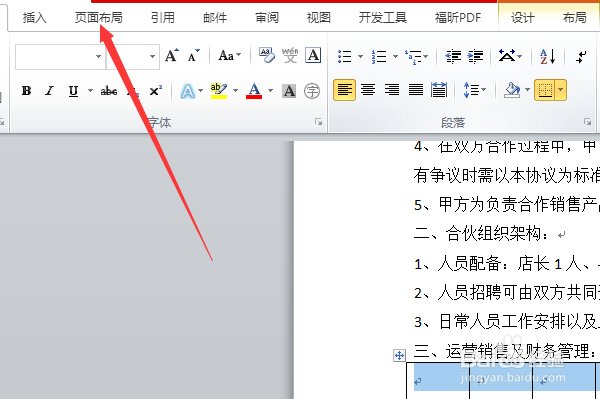The width and height of the screenshot is (600, 399).
Task: Open font color dropdown arrow
Action: coord(271,91)
